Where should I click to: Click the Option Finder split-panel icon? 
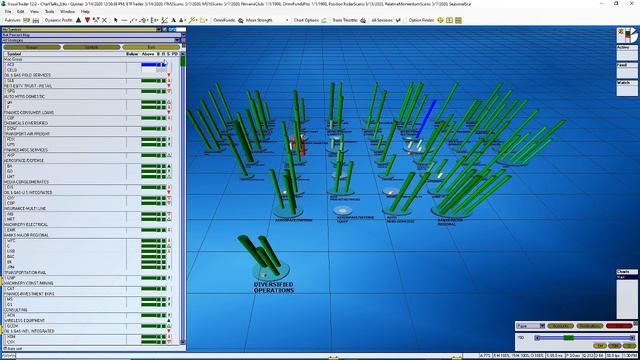coord(449,20)
